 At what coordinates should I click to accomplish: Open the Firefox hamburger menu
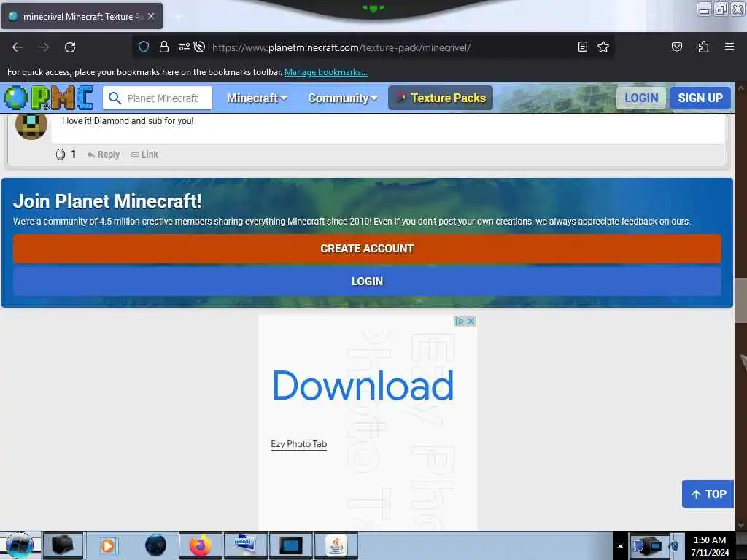729,47
